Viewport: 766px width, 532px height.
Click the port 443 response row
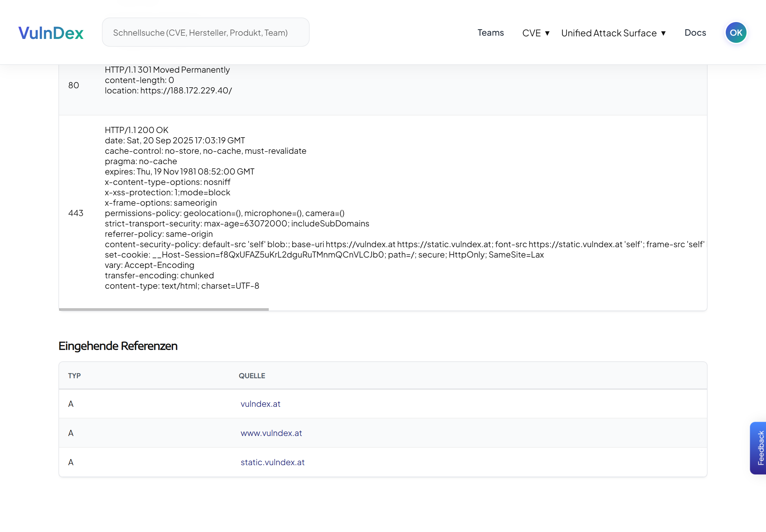(x=367, y=213)
